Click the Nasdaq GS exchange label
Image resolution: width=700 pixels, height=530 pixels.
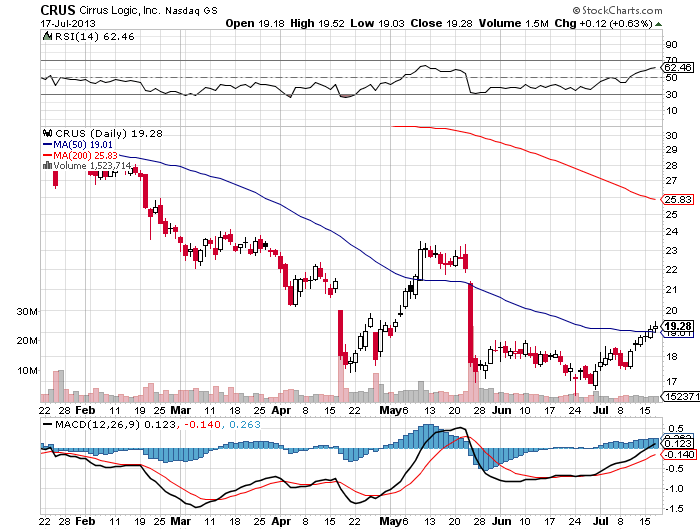click(191, 11)
